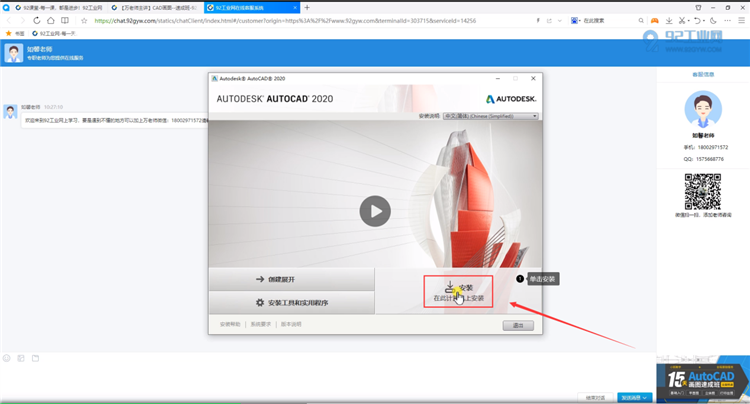Expand the address bar history chevron
This screenshot has width=750, height=404.
[x=560, y=21]
